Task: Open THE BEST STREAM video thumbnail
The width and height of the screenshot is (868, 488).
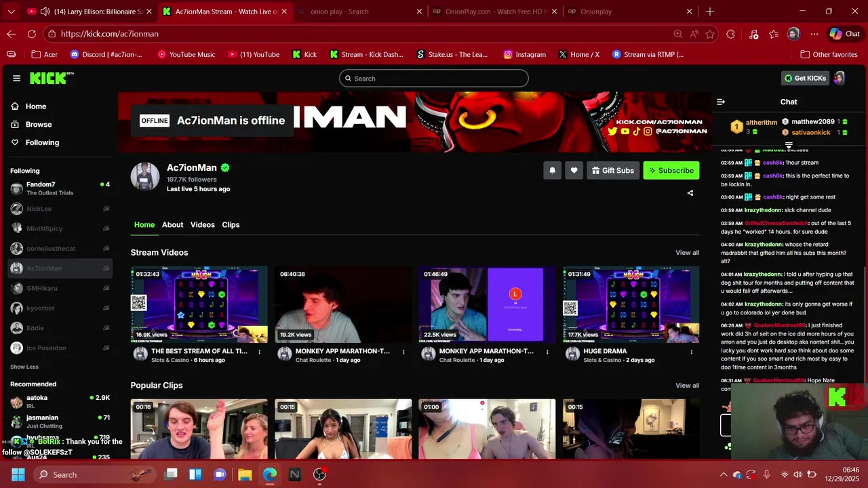Action: pos(199,304)
